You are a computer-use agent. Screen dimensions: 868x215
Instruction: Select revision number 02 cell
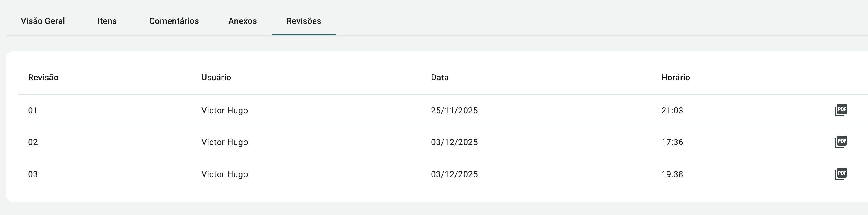pos(33,142)
